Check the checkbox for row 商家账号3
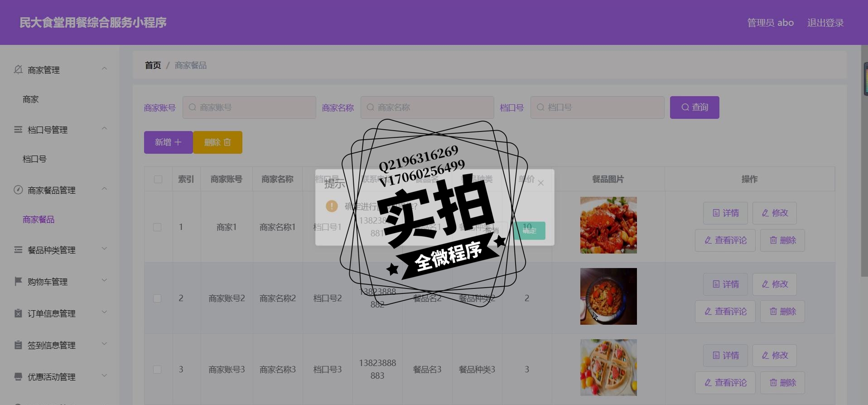Viewport: 868px width, 405px height. point(157,370)
